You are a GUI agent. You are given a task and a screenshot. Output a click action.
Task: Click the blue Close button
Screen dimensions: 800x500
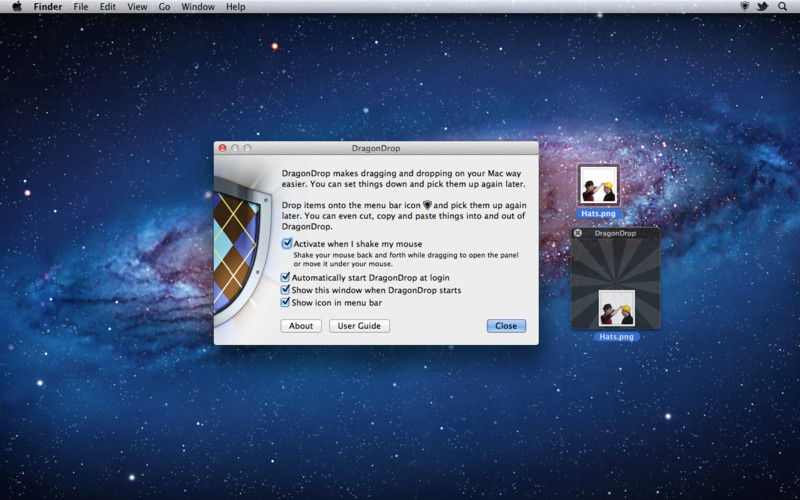(506, 326)
